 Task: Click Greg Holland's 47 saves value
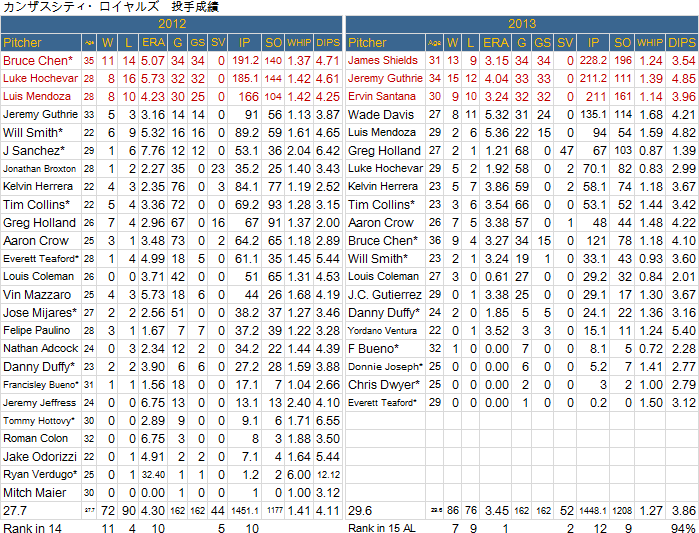tap(566, 151)
